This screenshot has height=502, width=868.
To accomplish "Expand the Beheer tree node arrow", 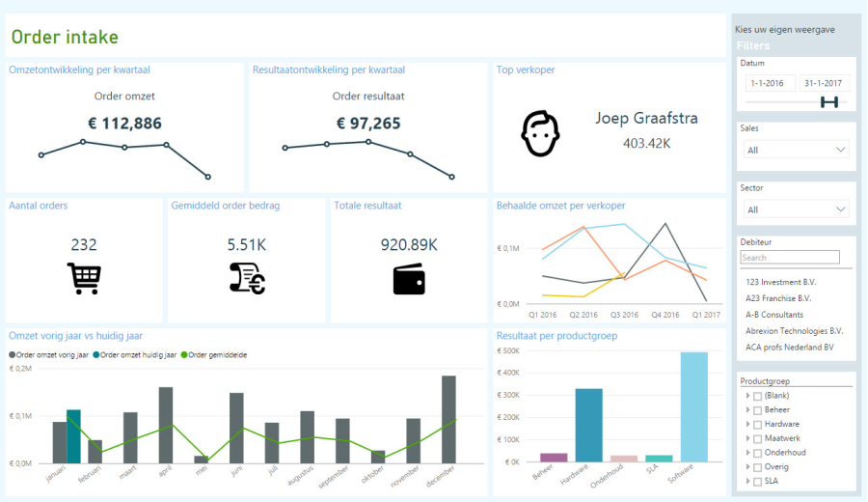I will (747, 410).
